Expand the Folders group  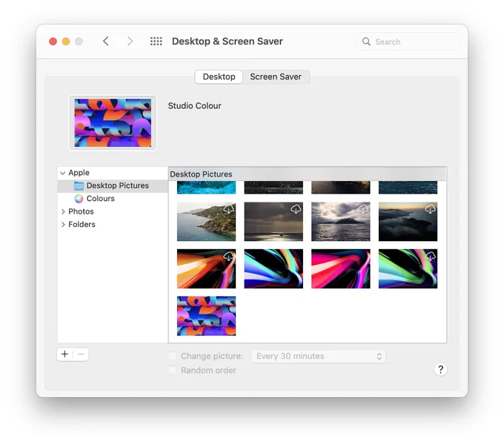coord(63,225)
